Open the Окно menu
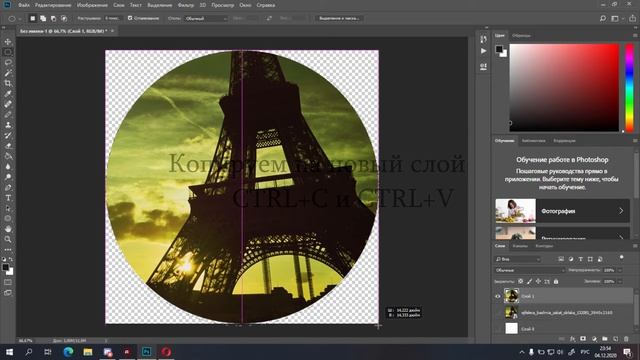 click(245, 5)
